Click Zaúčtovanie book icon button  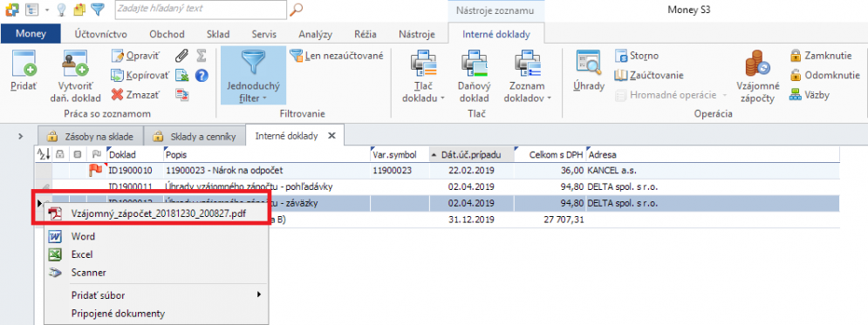[x=649, y=75]
